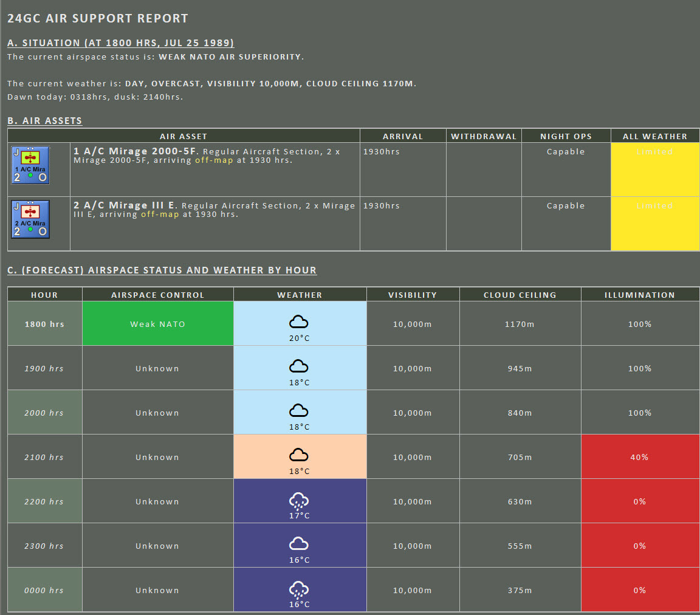
Task: Click the 2200 hrs row label
Action: pyautogui.click(x=44, y=501)
